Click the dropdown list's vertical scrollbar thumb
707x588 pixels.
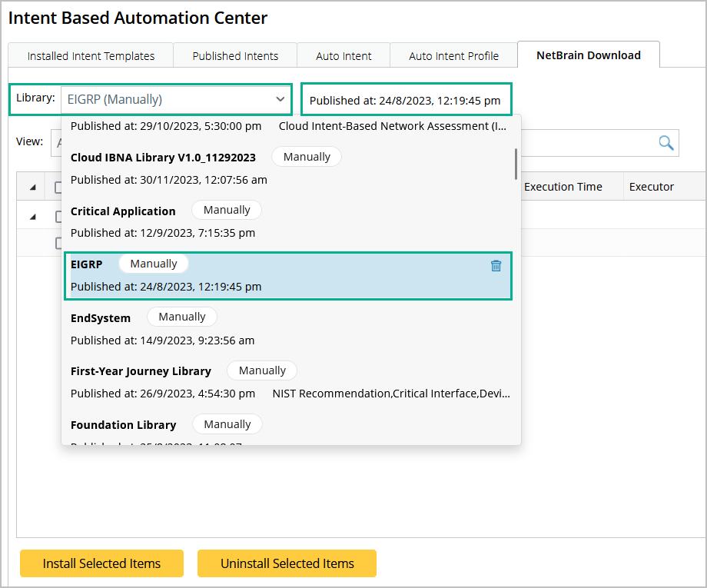pos(516,163)
